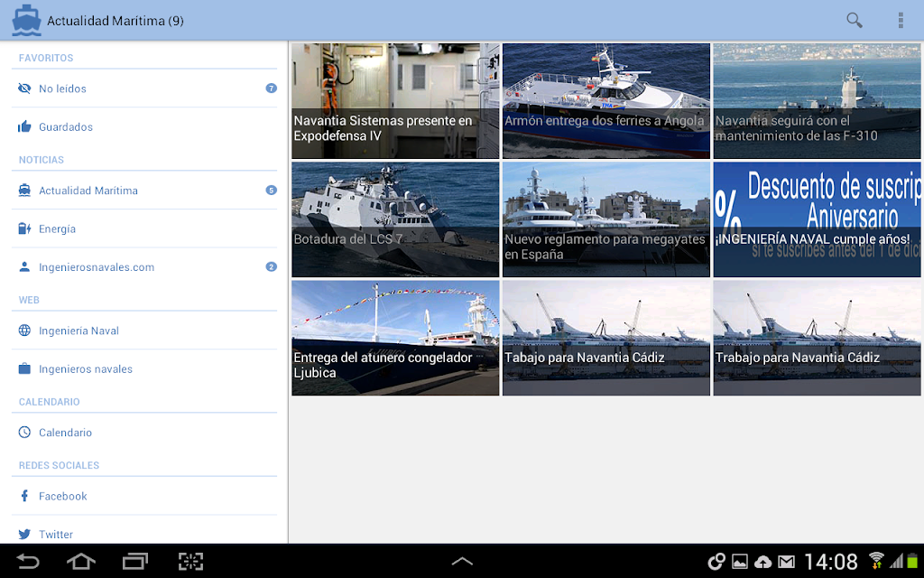Tap the 14:08 clock in status bar
This screenshot has height=578, width=924.
831,562
